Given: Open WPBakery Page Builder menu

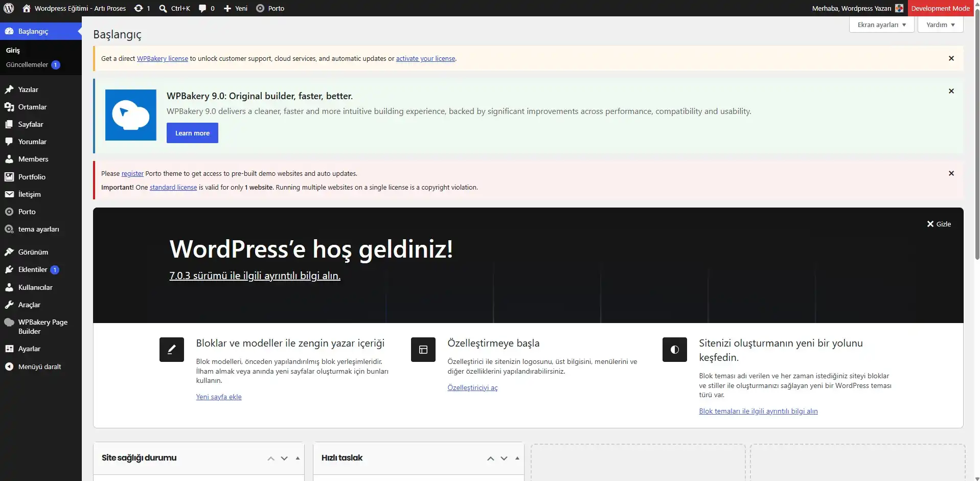Looking at the screenshot, I should [41, 327].
